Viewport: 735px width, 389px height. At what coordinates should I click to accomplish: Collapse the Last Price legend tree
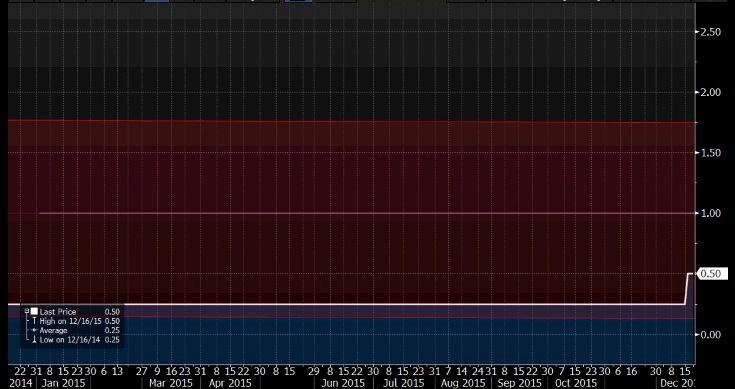27,311
